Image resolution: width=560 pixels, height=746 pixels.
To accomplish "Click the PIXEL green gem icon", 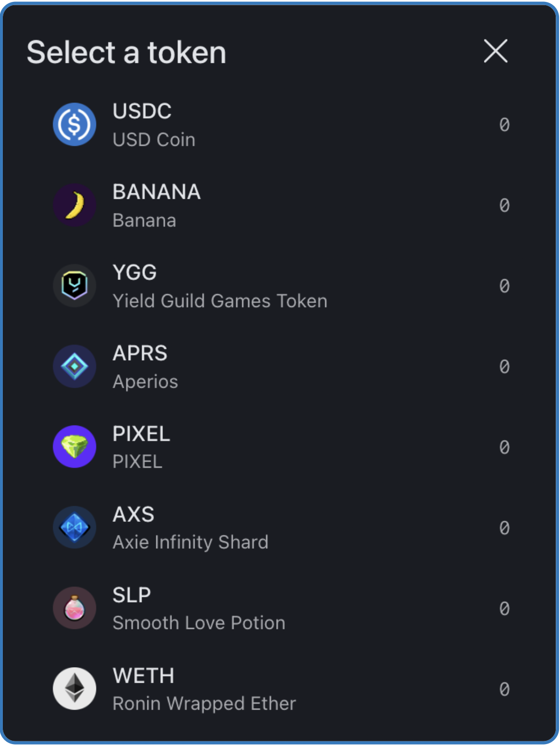I will coord(75,447).
